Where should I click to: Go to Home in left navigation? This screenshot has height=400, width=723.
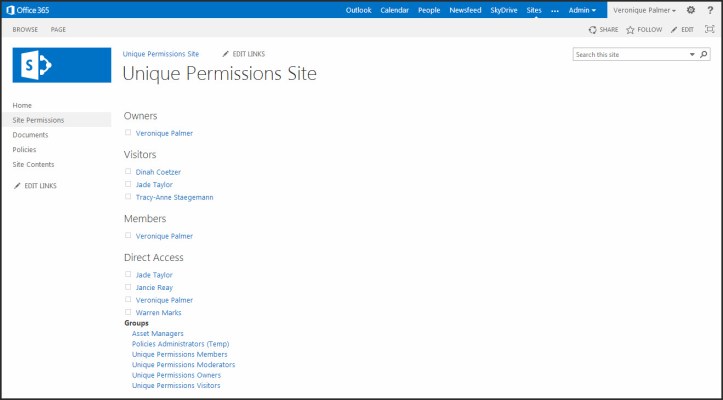[x=22, y=105]
